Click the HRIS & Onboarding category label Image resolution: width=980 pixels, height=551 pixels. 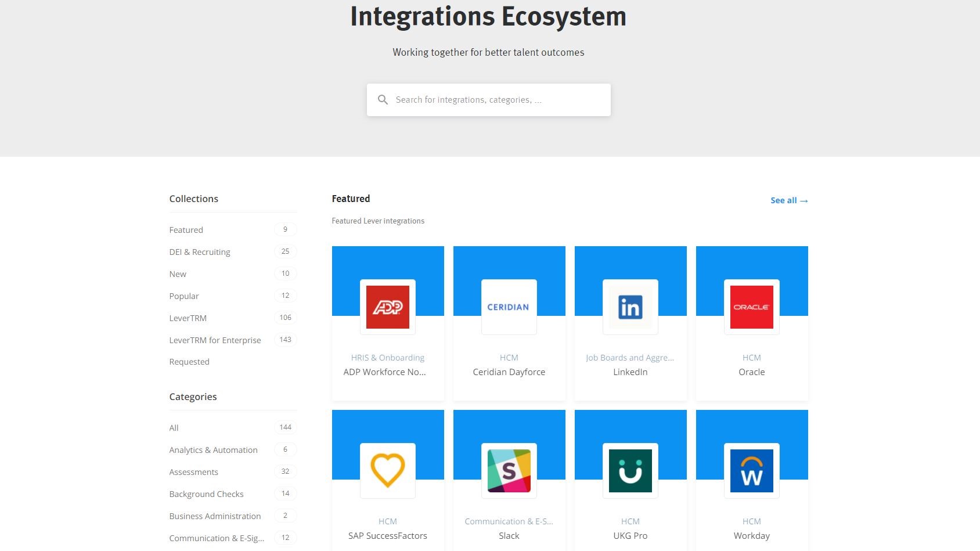[x=388, y=358]
